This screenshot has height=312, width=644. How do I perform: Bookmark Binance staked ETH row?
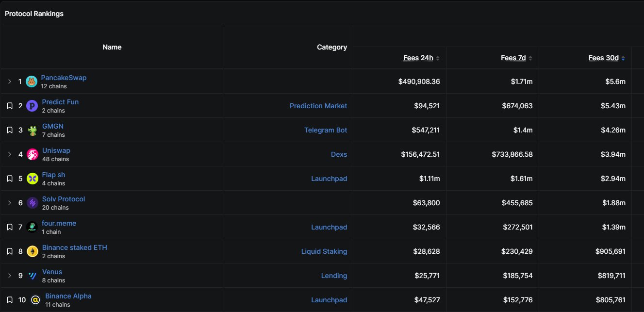tap(10, 251)
